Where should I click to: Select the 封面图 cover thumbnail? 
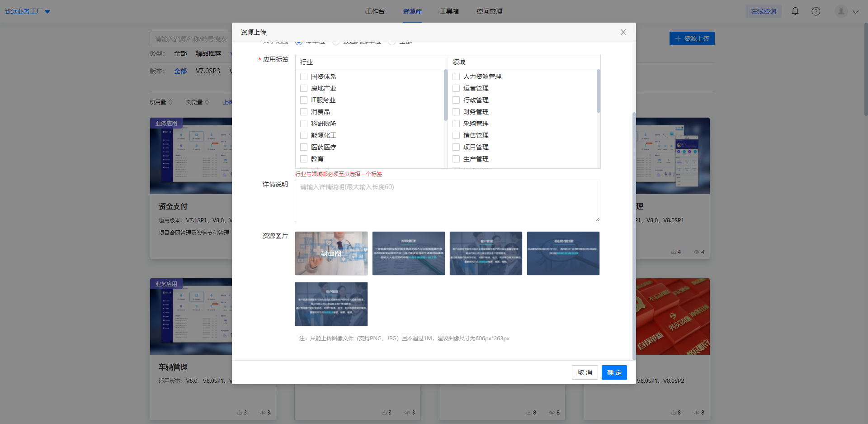[x=331, y=253]
